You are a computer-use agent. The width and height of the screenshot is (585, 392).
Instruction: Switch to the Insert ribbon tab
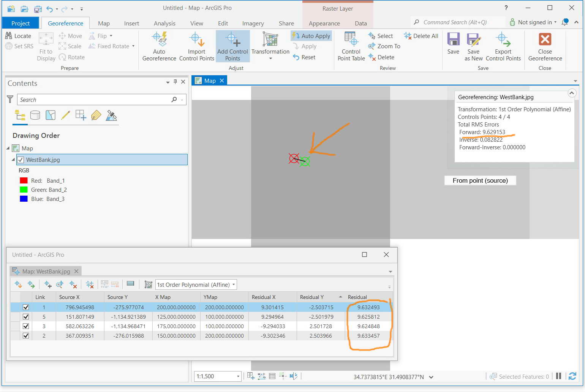[131, 23]
